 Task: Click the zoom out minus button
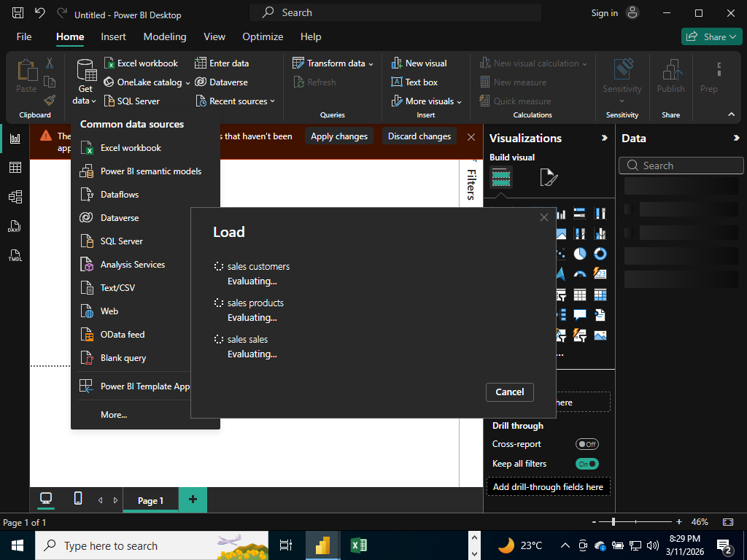click(594, 522)
